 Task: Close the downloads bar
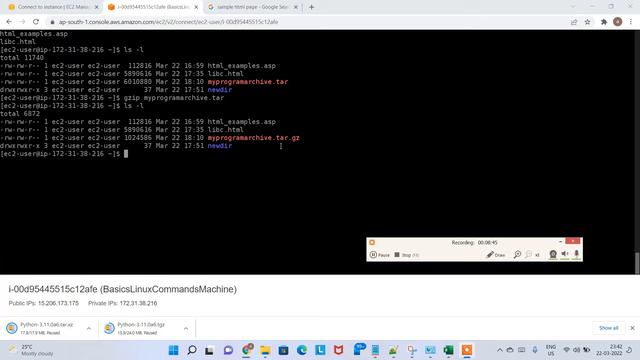632,328
